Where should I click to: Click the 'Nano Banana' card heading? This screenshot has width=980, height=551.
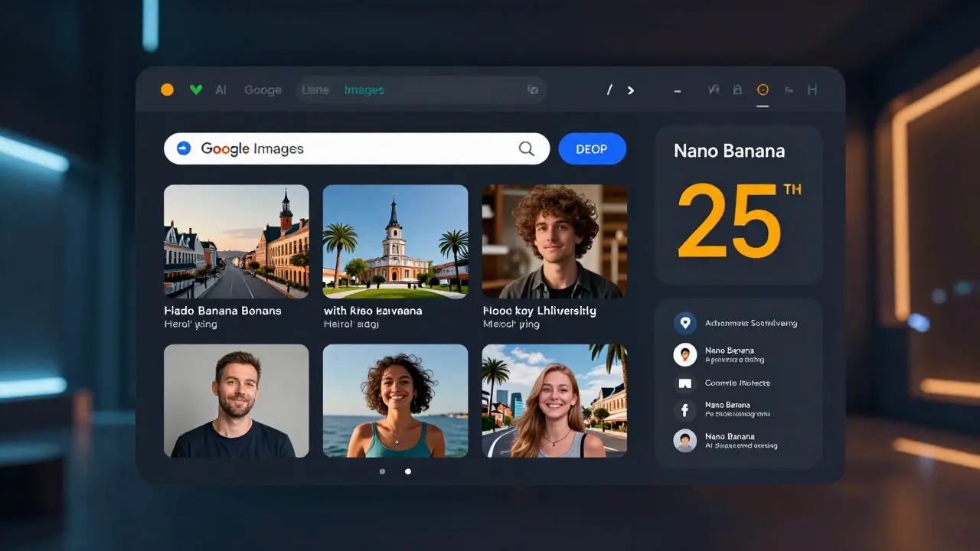[729, 151]
